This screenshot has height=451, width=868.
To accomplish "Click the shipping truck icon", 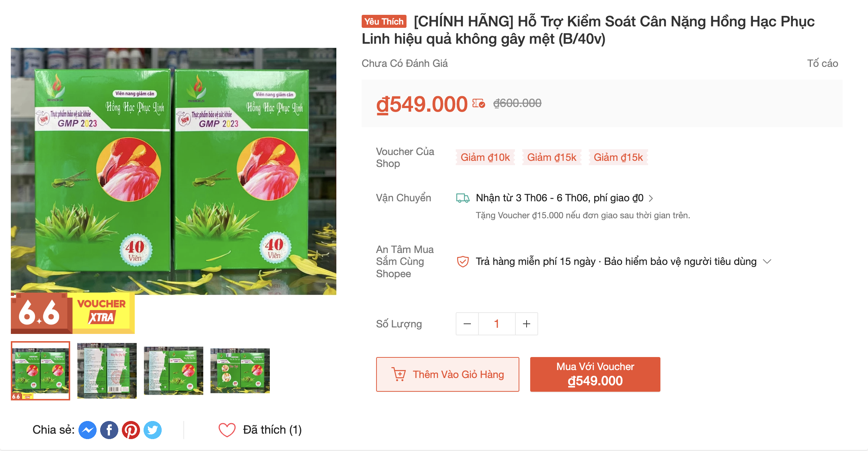I will click(463, 198).
